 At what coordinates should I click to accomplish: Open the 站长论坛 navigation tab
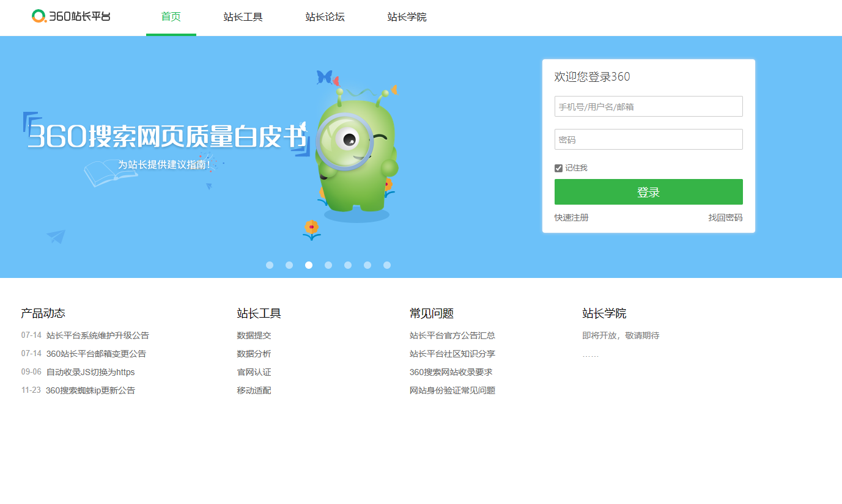(x=325, y=17)
